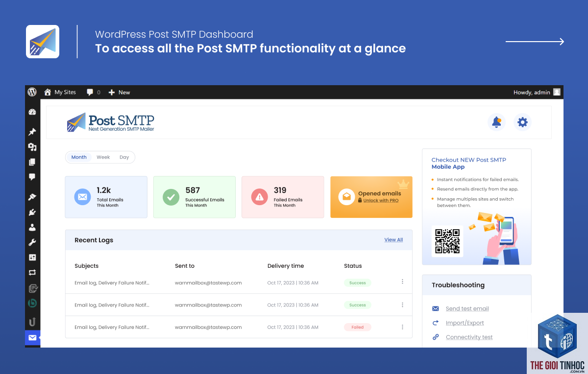Click the notification bell icon
588x374 pixels.
coord(496,122)
